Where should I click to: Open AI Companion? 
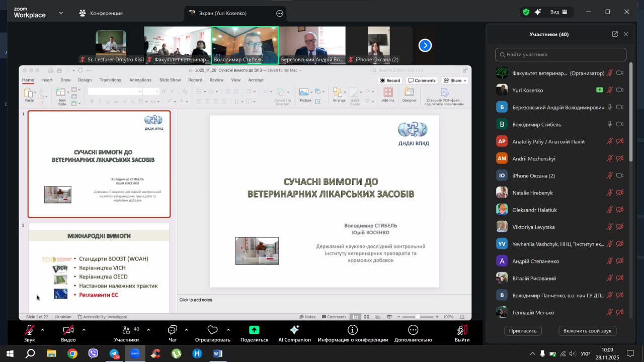click(x=294, y=330)
